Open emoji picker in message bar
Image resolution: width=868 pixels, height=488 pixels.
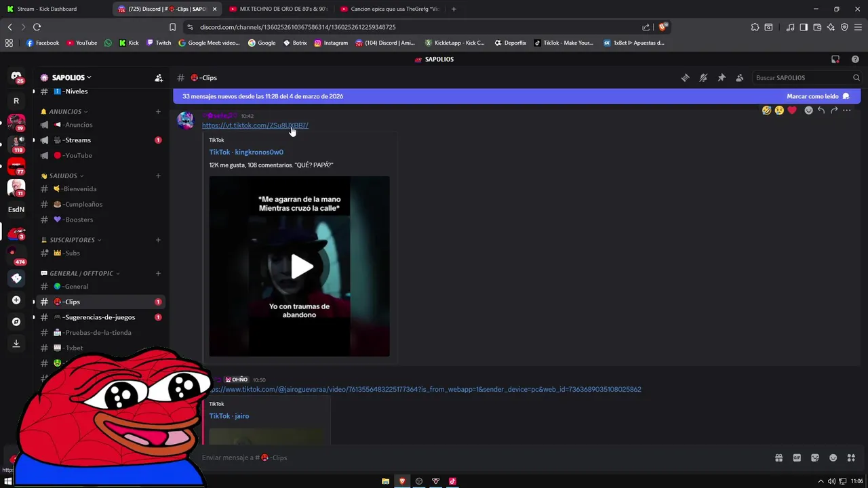click(833, 458)
